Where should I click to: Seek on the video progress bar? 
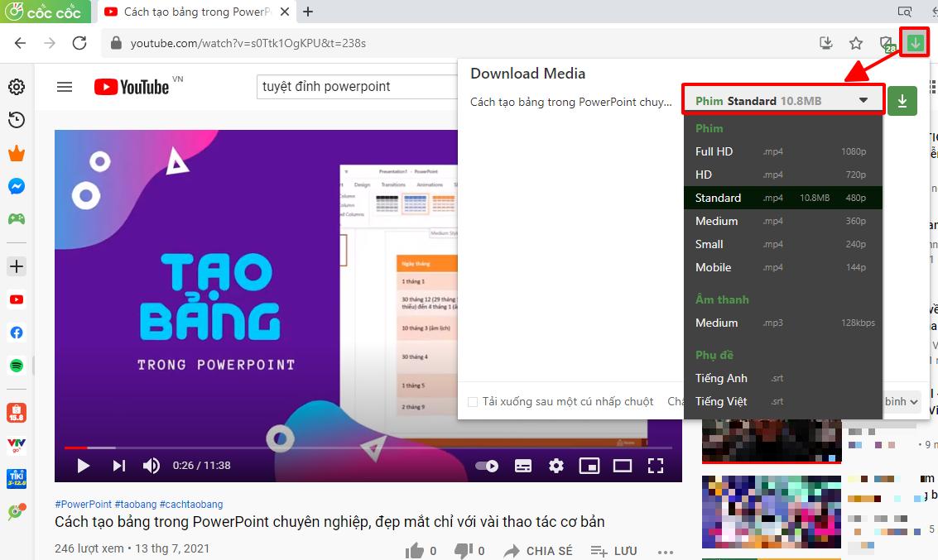coord(368,448)
